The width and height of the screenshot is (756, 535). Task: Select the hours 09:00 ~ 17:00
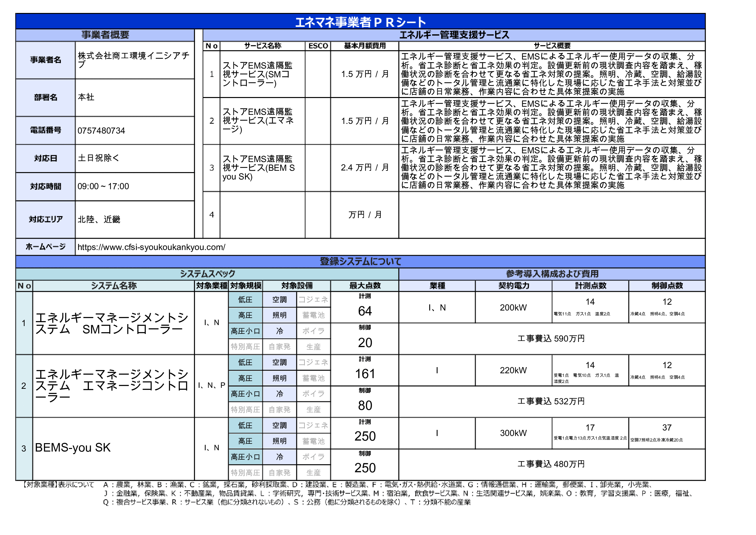click(103, 186)
